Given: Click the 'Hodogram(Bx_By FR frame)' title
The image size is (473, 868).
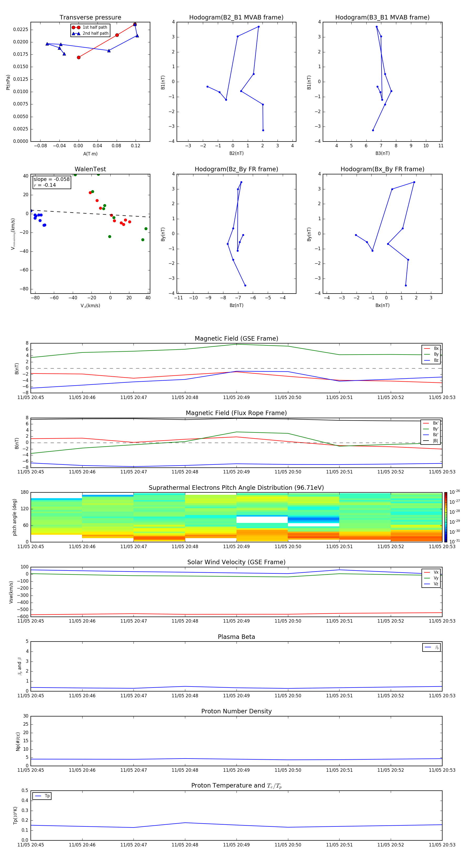Looking at the screenshot, I should pyautogui.click(x=382, y=169).
